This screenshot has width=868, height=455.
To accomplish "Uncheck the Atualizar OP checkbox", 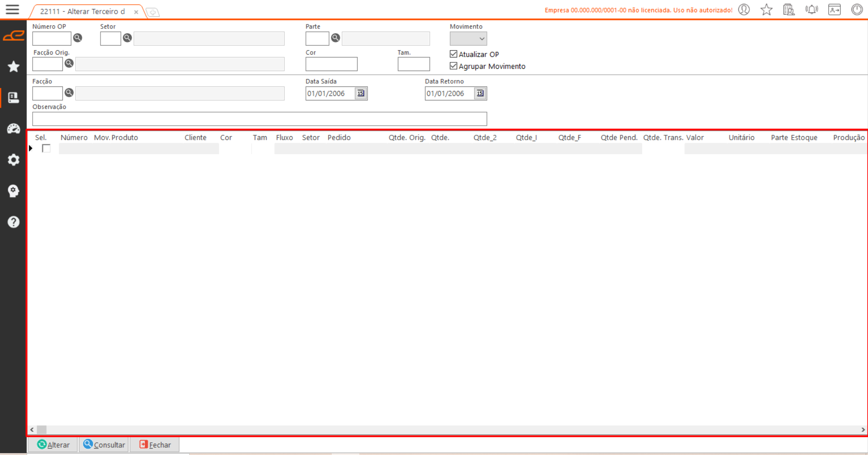I will 453,54.
